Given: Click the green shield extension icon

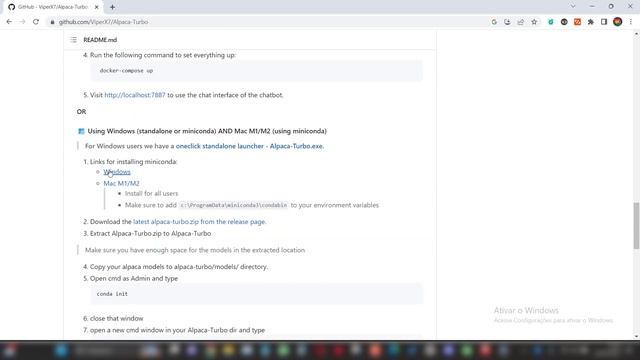Looking at the screenshot, I should pos(551,22).
